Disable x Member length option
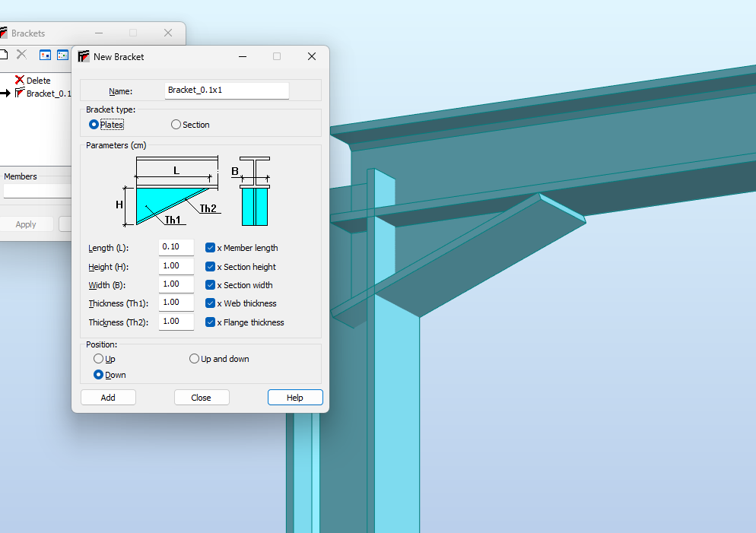The height and width of the screenshot is (533, 756). pyautogui.click(x=210, y=247)
